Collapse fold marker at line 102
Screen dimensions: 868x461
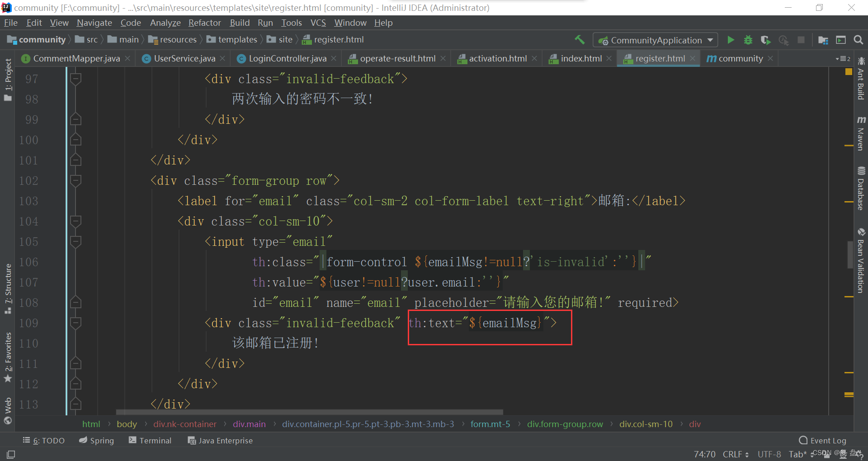point(75,181)
